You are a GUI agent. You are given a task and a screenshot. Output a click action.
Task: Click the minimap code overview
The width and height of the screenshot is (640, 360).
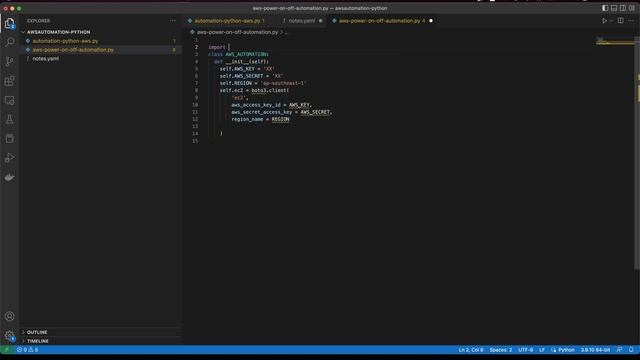[x=616, y=41]
